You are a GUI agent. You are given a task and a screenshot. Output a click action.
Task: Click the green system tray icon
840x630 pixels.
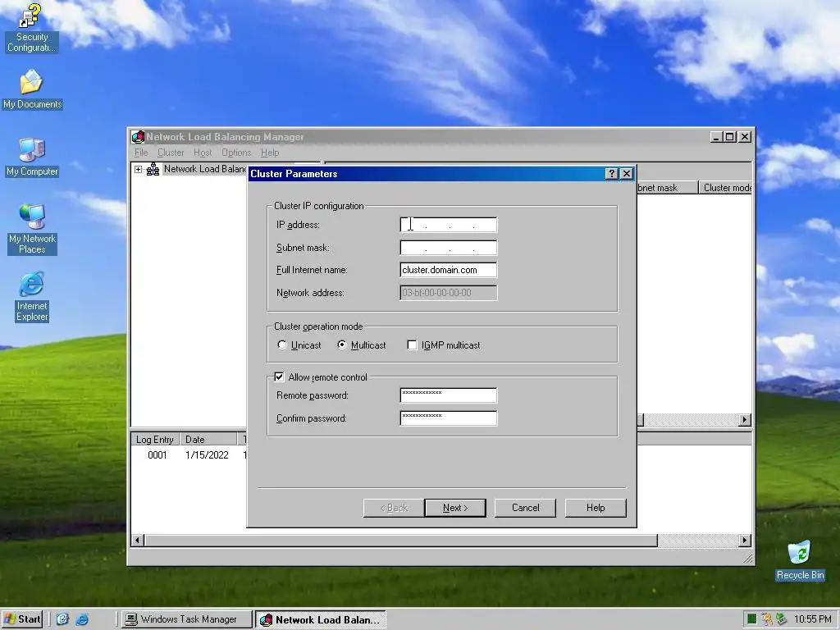click(x=752, y=619)
